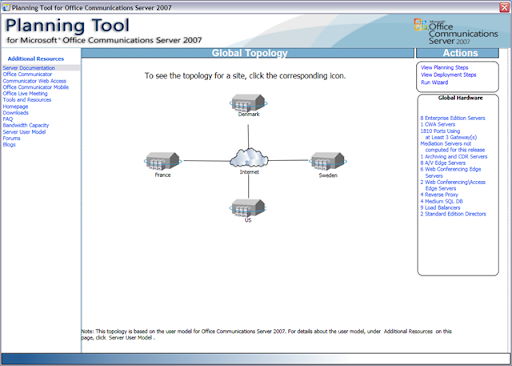Open the Denmark site building icon
Image resolution: width=512 pixels, height=366 pixels.
pyautogui.click(x=248, y=103)
